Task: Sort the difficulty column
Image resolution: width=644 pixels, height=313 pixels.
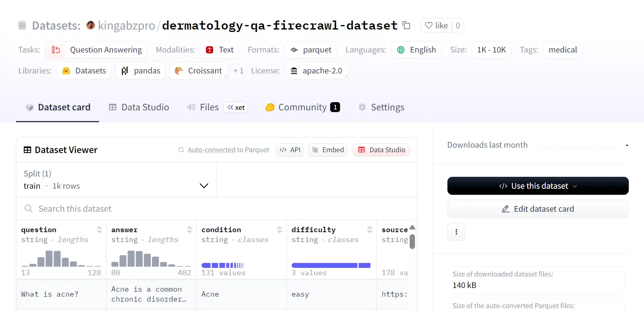Action: (370, 229)
